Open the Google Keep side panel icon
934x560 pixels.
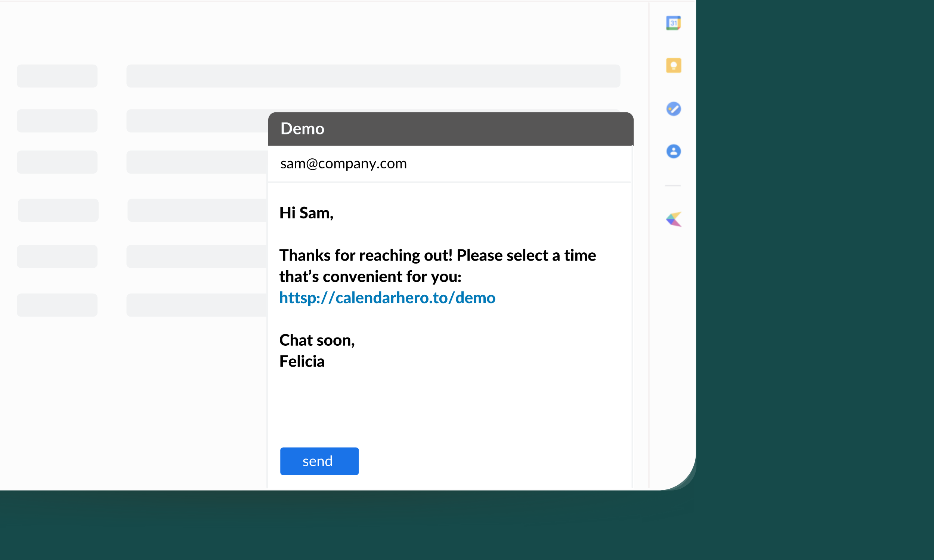673,66
